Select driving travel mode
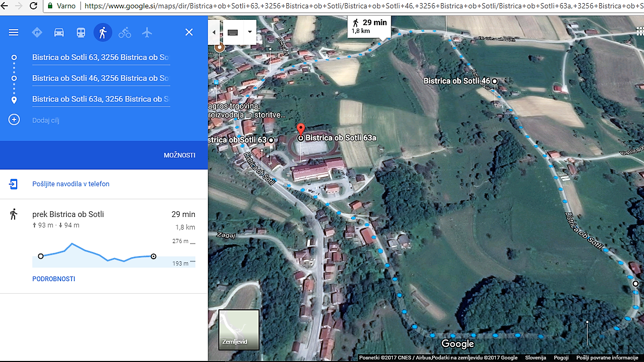This screenshot has width=644, height=362. pos(59,32)
